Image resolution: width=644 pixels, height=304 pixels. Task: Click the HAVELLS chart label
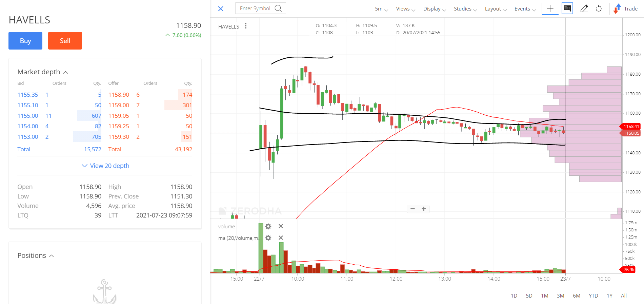(229, 26)
